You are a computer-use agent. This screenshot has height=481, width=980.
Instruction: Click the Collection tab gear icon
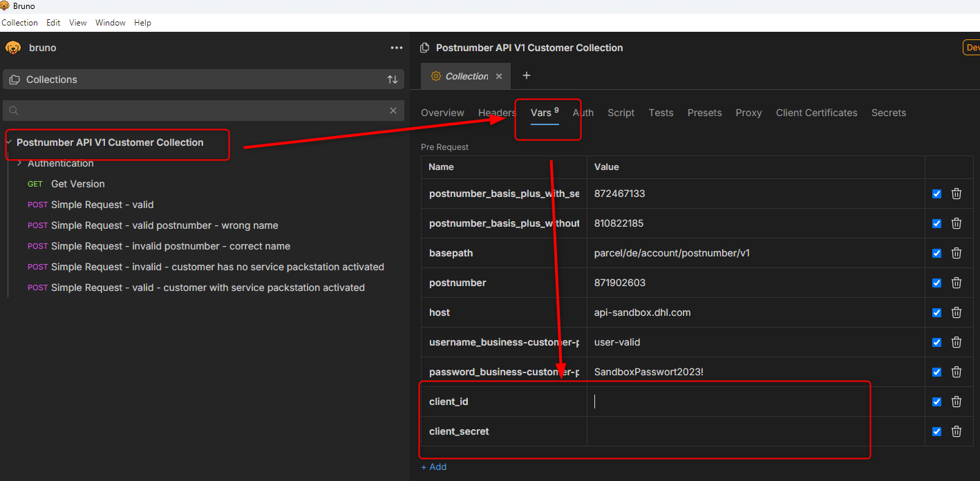[x=435, y=76]
